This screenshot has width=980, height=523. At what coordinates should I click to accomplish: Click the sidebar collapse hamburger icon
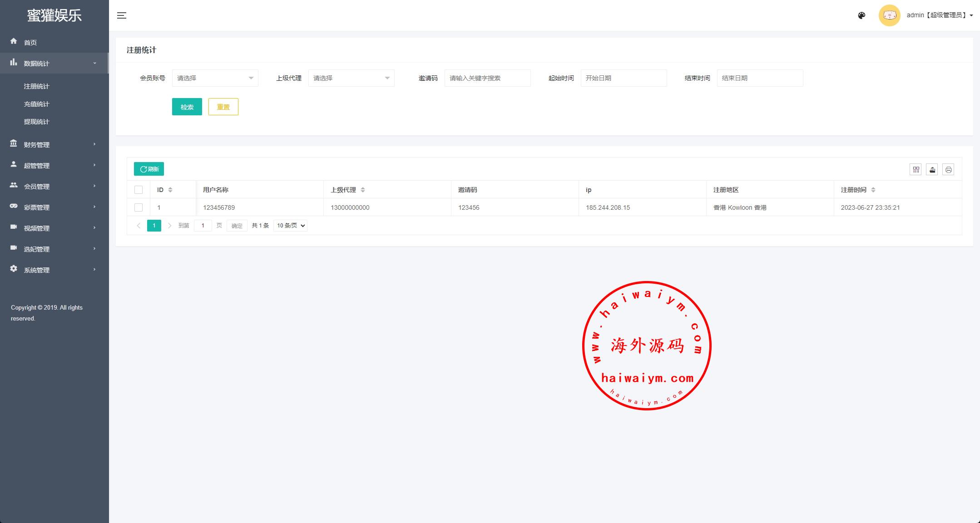121,15
